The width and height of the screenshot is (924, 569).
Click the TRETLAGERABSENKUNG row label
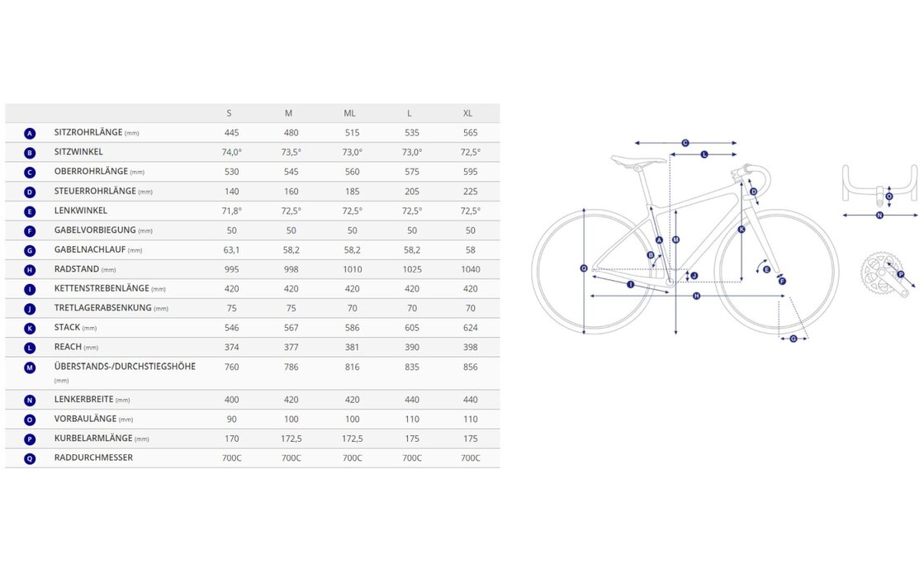[x=103, y=308]
